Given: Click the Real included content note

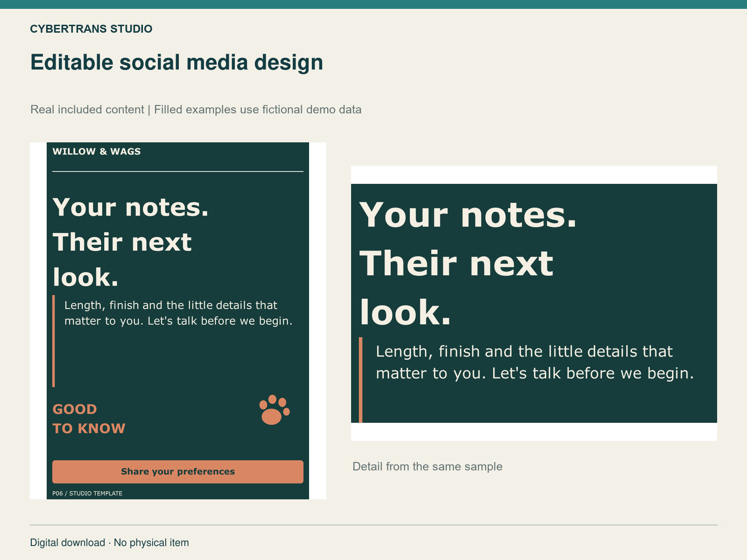Looking at the screenshot, I should pyautogui.click(x=196, y=110).
